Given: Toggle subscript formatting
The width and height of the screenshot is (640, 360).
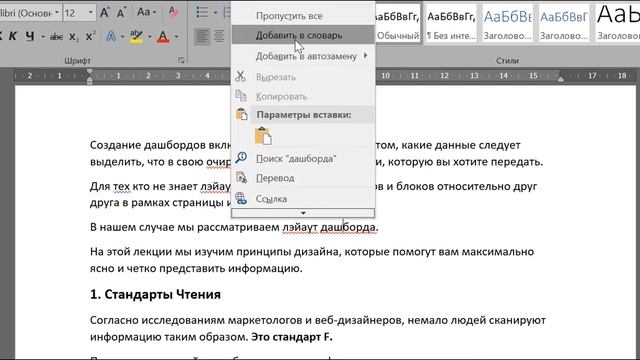Looking at the screenshot, I should click(x=73, y=37).
